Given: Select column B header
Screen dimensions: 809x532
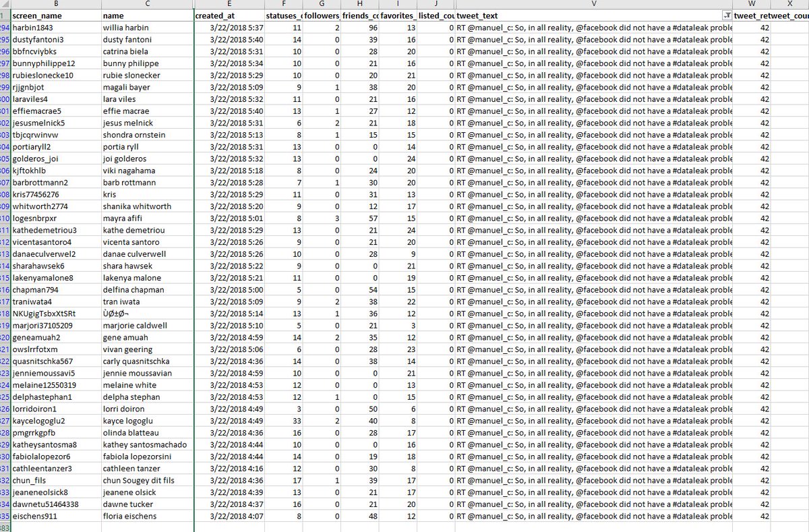Looking at the screenshot, I should [57, 4].
